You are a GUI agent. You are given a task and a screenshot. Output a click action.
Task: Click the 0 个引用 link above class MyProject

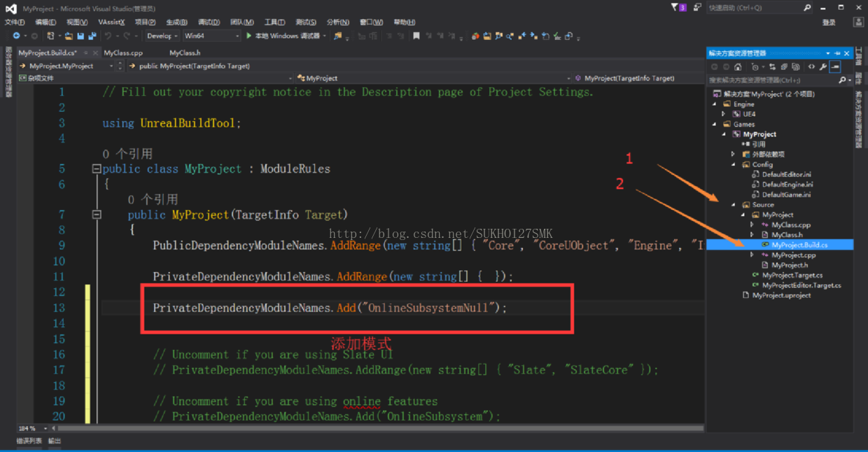pyautogui.click(x=127, y=154)
